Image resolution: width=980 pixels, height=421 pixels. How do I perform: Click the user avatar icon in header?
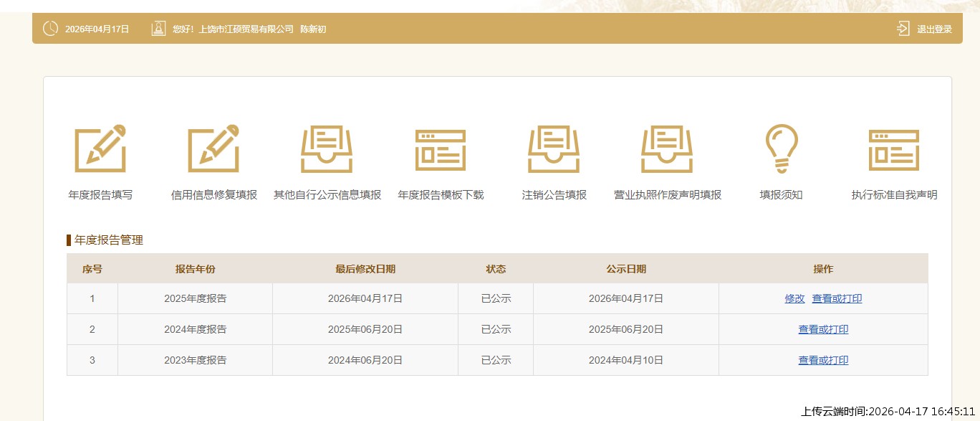[x=158, y=29]
